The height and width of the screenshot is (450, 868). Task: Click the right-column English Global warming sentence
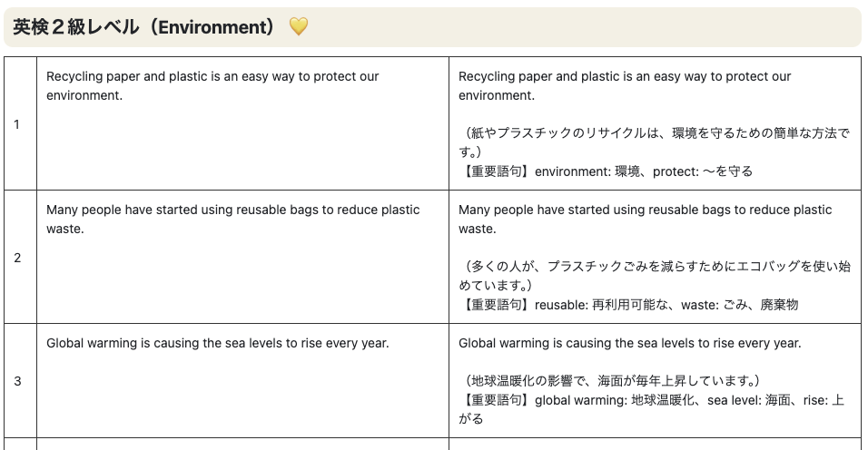point(629,344)
